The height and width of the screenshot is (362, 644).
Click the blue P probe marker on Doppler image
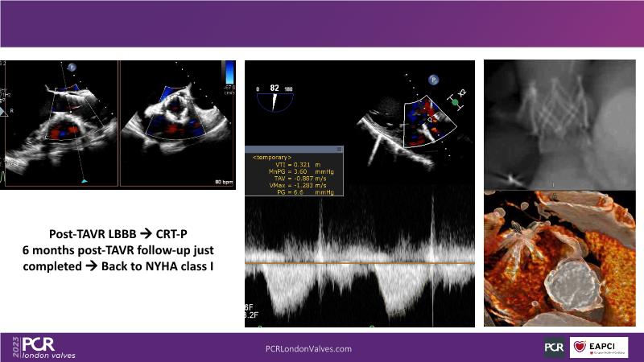(x=433, y=80)
